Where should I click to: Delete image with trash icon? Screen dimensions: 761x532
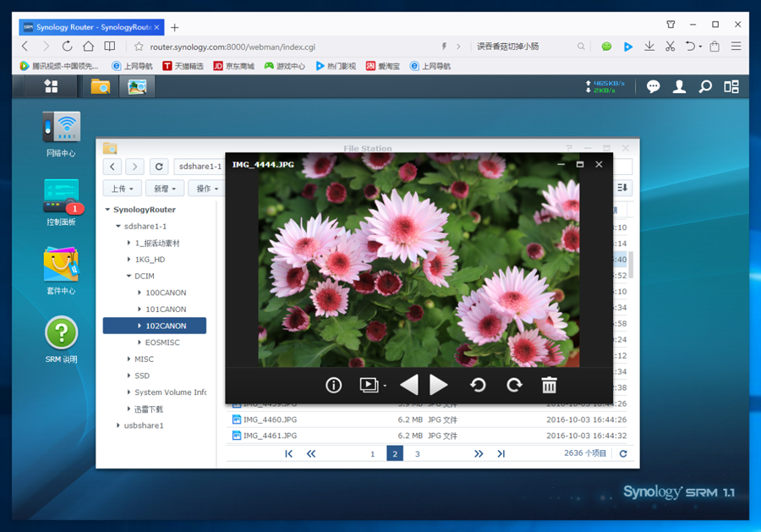550,386
